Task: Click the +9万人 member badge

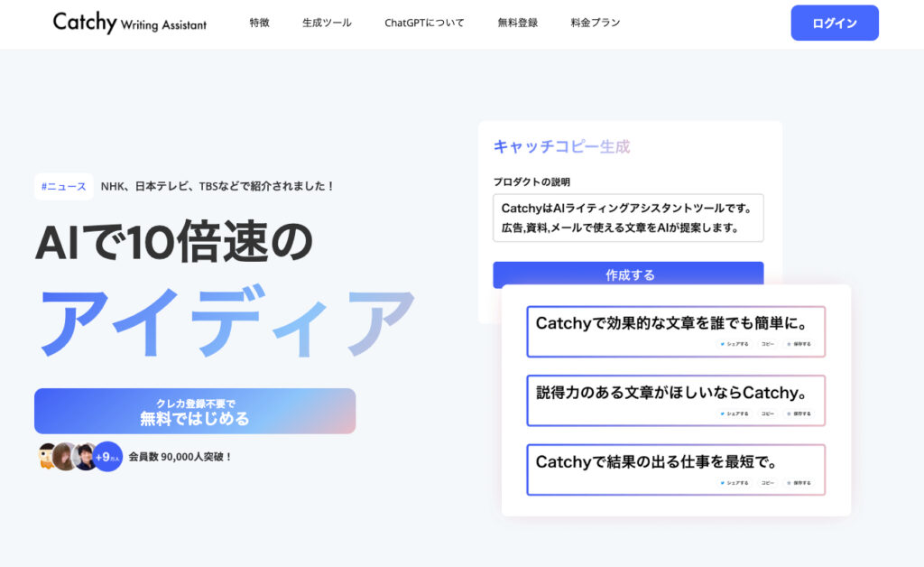Action: pyautogui.click(x=108, y=457)
